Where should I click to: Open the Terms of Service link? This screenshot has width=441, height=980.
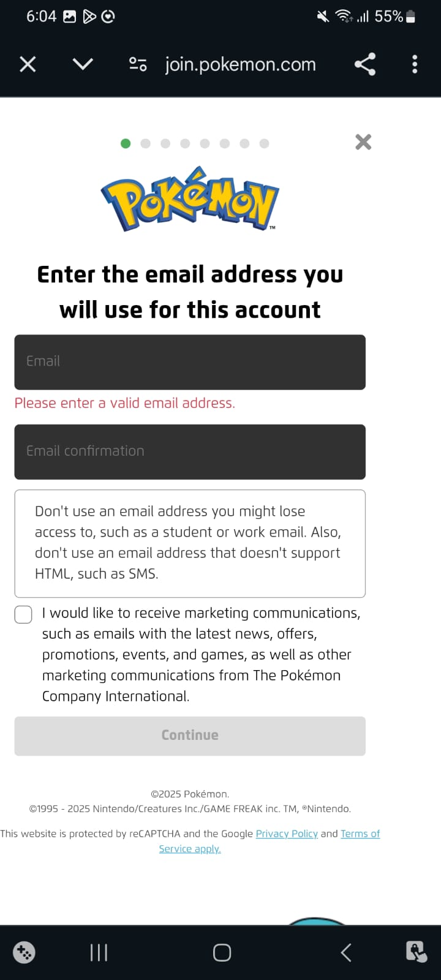[360, 834]
